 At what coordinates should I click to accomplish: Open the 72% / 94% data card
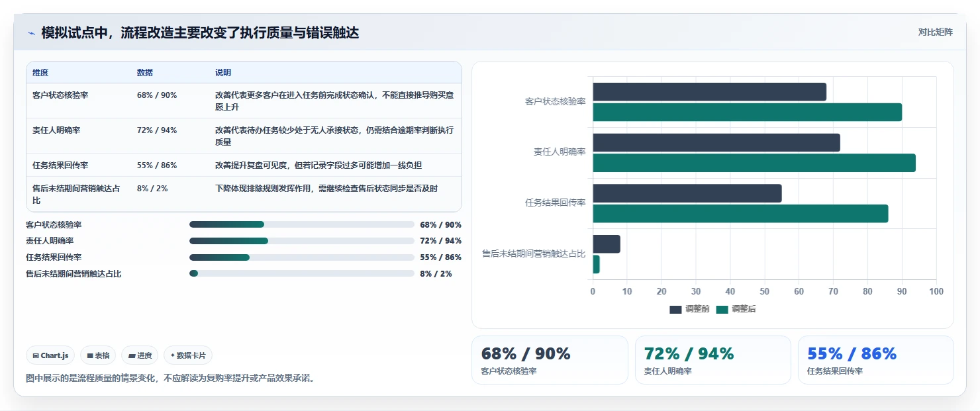[712, 360]
